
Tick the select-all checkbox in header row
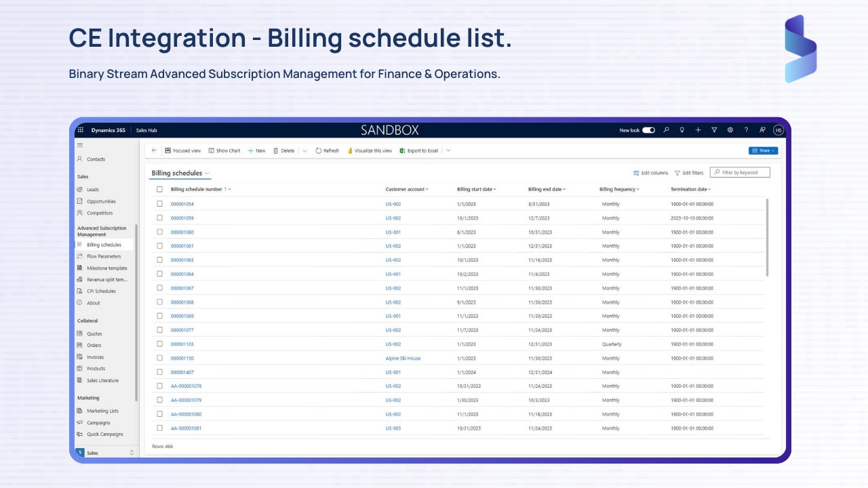coord(160,189)
